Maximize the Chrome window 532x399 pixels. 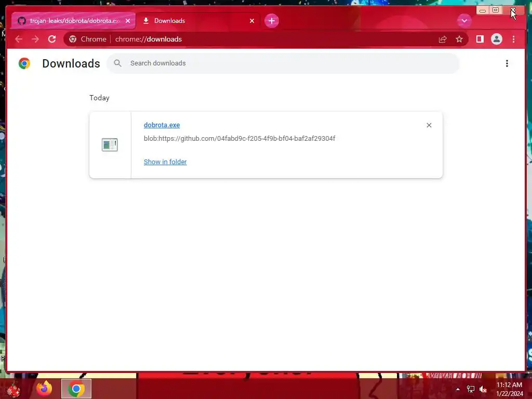495,10
